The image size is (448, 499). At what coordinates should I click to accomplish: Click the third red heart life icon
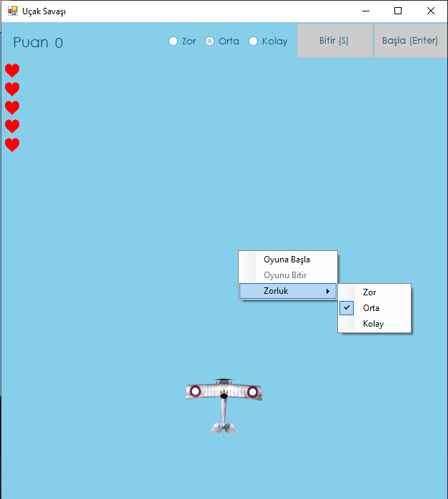coord(12,107)
